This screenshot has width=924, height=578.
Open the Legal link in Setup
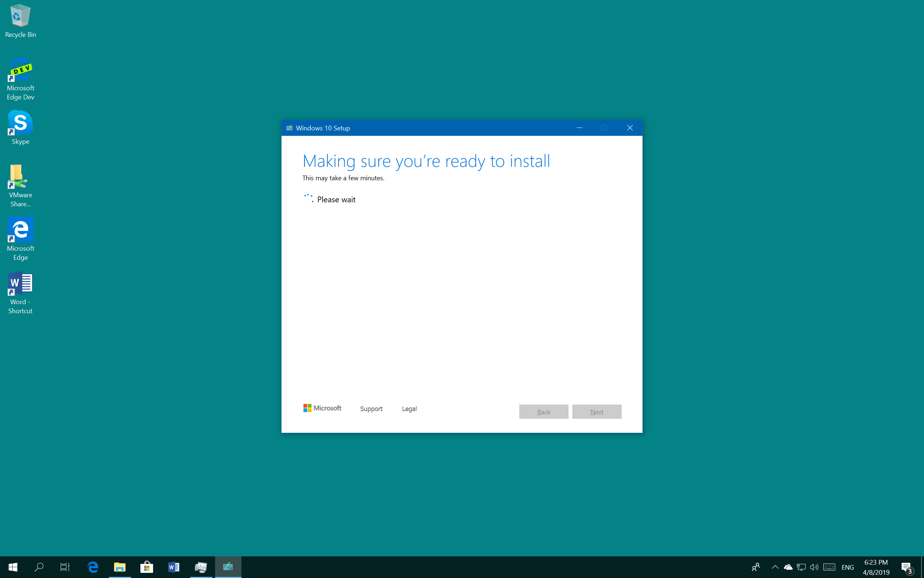[x=409, y=409]
